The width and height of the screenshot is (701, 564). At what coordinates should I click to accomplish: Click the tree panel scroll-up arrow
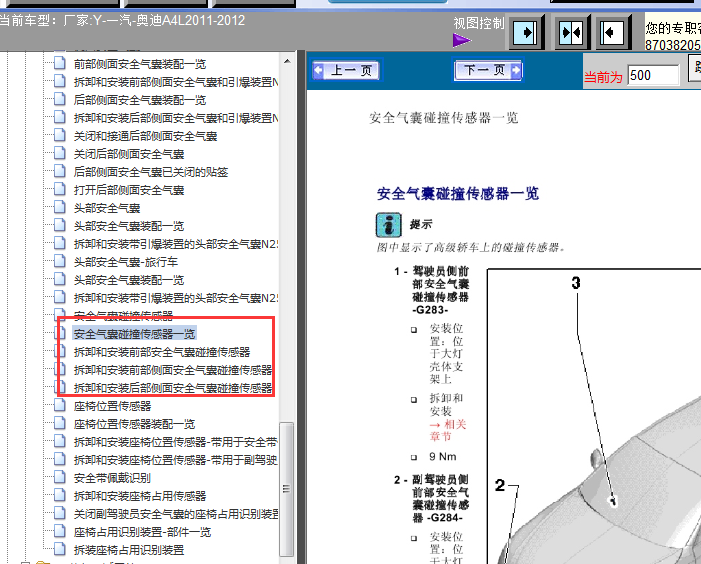tap(287, 61)
